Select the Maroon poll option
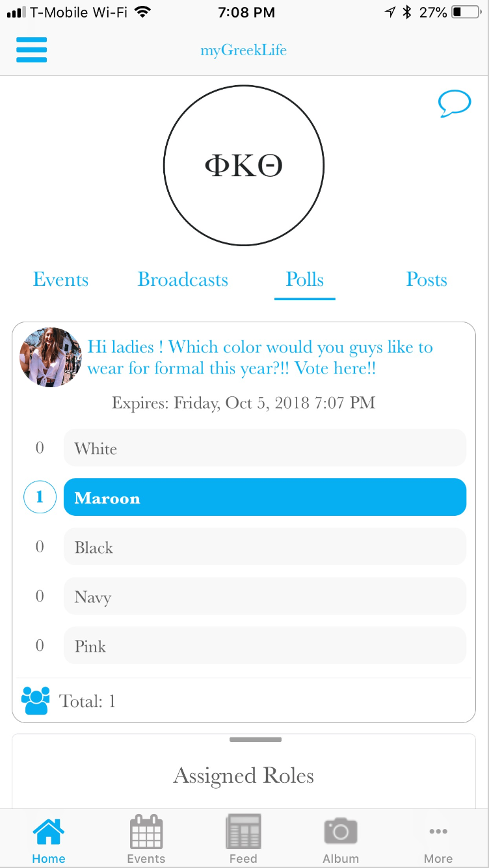Screen dimensions: 489x868 click(265, 498)
